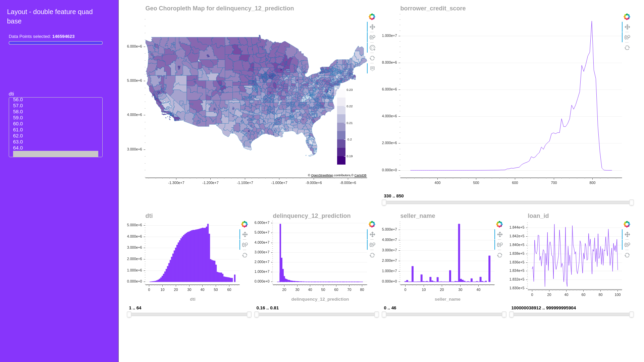This screenshot has height=362, width=644.
Task: Open Bokeh logo link on choropleth map toolbar
Action: (372, 17)
